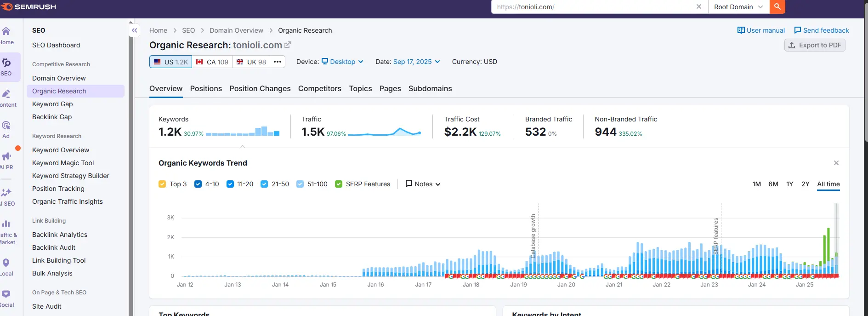This screenshot has width=868, height=316.
Task: Click the Export to PDF button
Action: pyautogui.click(x=815, y=45)
